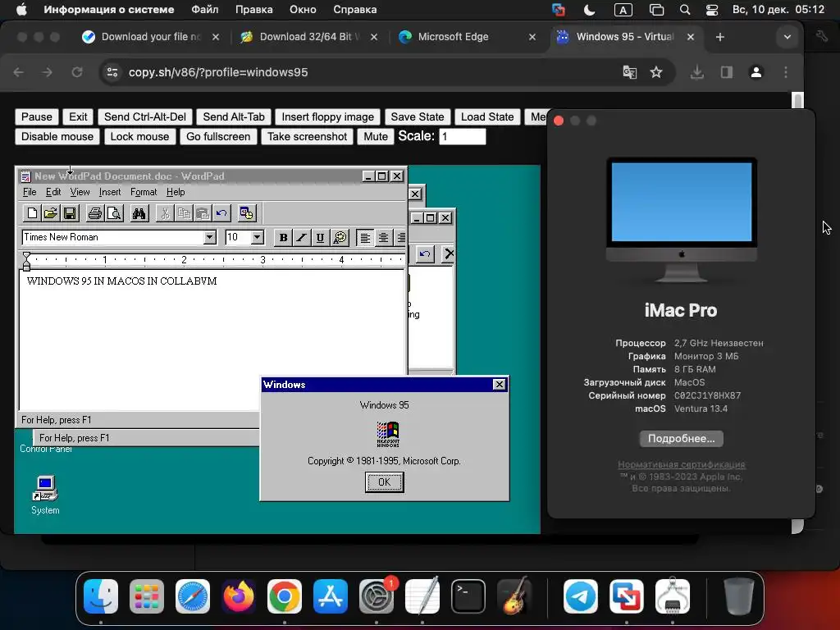Close the Windows 95 about dialog
The width and height of the screenshot is (840, 630).
click(499, 385)
